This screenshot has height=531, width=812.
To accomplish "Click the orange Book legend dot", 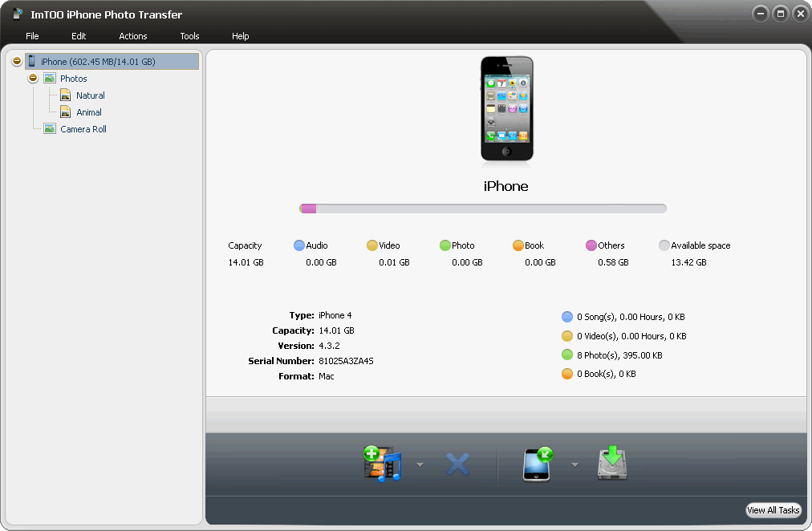I will [518, 245].
